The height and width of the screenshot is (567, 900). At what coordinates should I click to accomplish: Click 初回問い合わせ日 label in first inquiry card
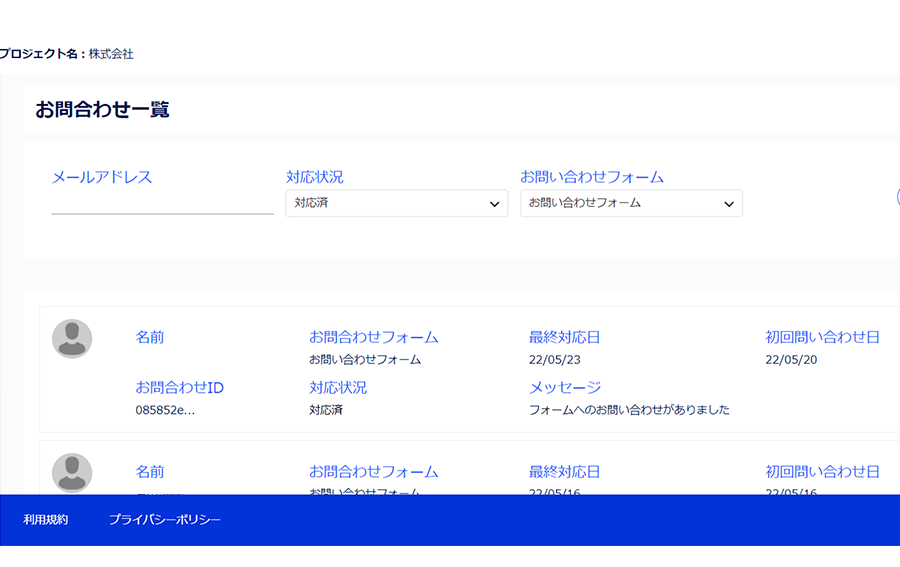click(x=822, y=338)
